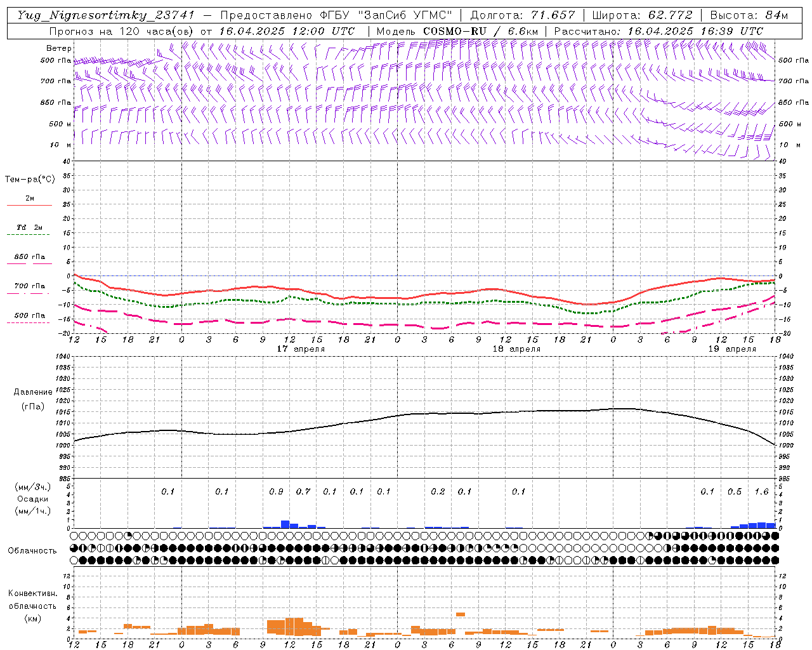Image resolution: width=812 pixels, height=650 pixels.
Task: Select the forecast start time 16.04.2025 12:00 UTC
Action: click(x=287, y=31)
